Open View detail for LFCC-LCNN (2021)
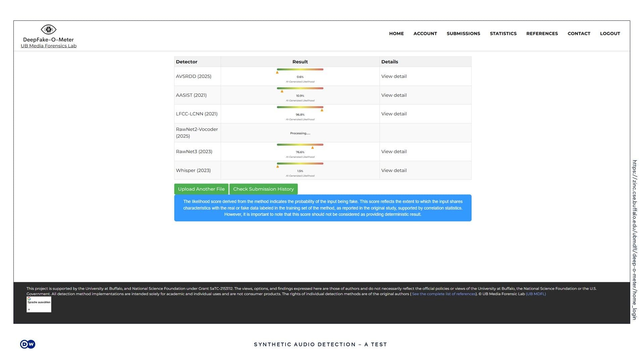Screen dimensions: 644x362 click(x=394, y=114)
